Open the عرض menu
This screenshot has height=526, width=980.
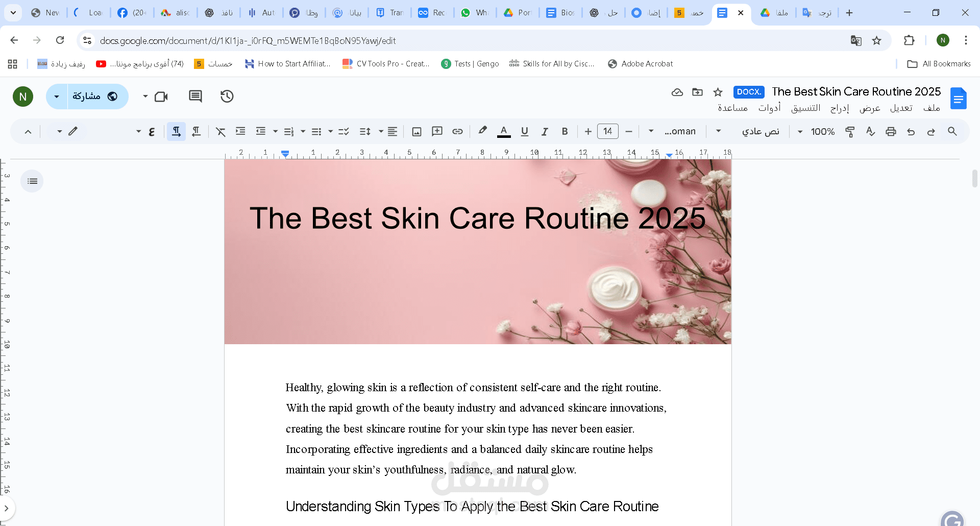[x=870, y=108]
